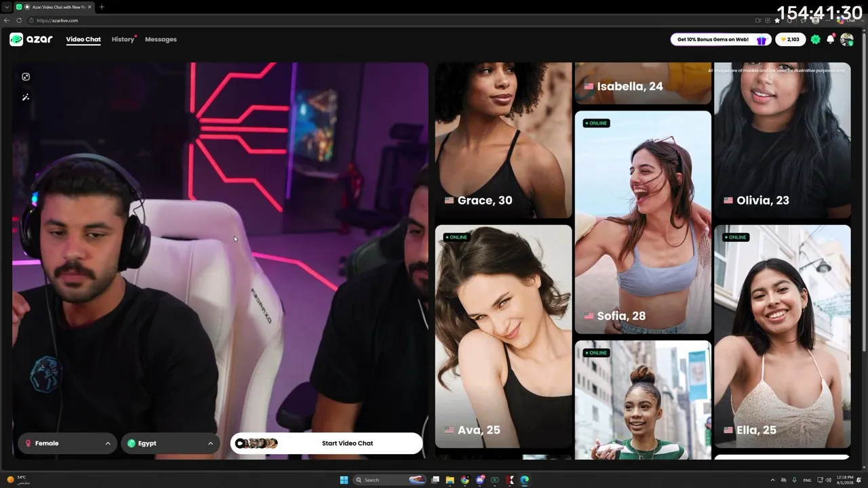Open File Explorer from taskbar
Viewport: 868px width, 488px height.
(450, 480)
